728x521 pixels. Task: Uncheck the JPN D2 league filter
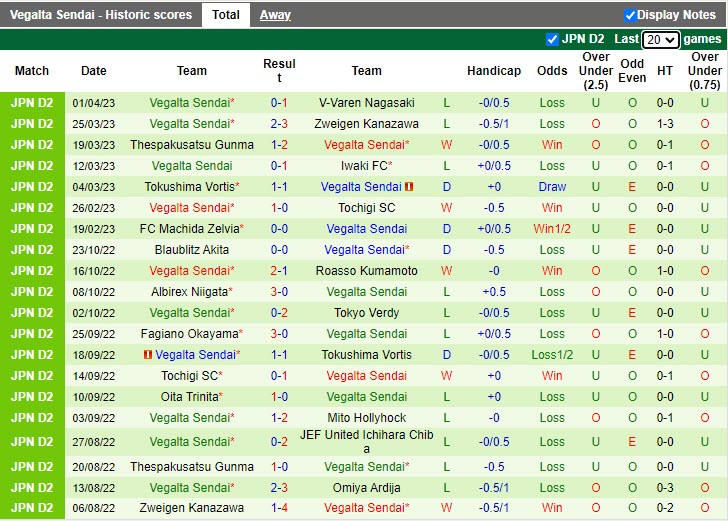point(552,39)
